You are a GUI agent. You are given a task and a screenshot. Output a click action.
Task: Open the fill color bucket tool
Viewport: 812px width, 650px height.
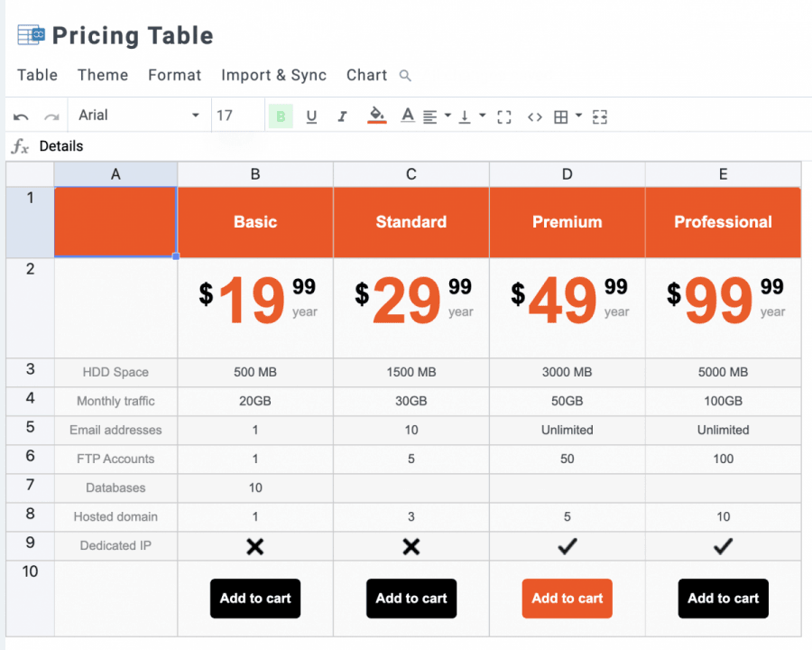point(377,116)
